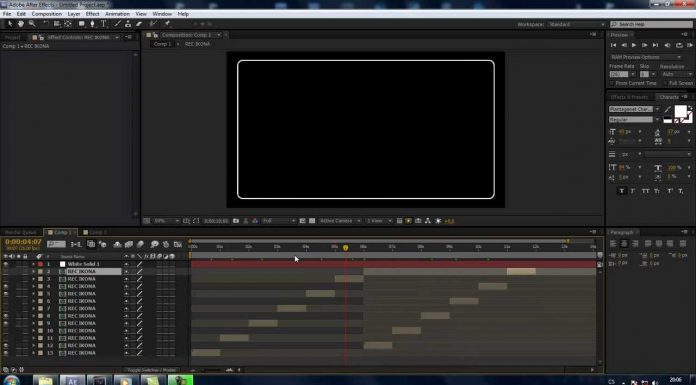Switch to the Project panel tab
Image resolution: width=696 pixels, height=385 pixels.
[13, 38]
